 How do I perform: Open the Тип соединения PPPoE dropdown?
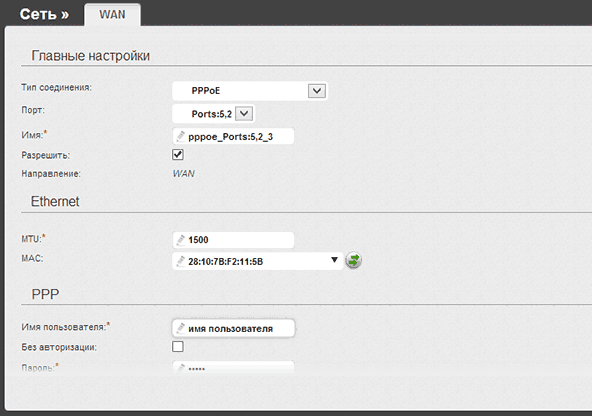pos(317,91)
